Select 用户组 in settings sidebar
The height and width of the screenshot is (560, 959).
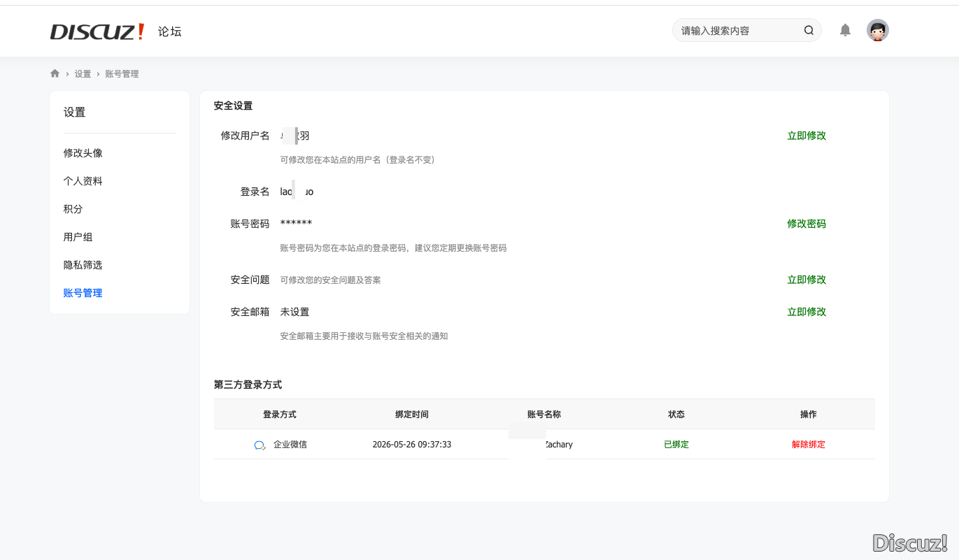point(78,237)
